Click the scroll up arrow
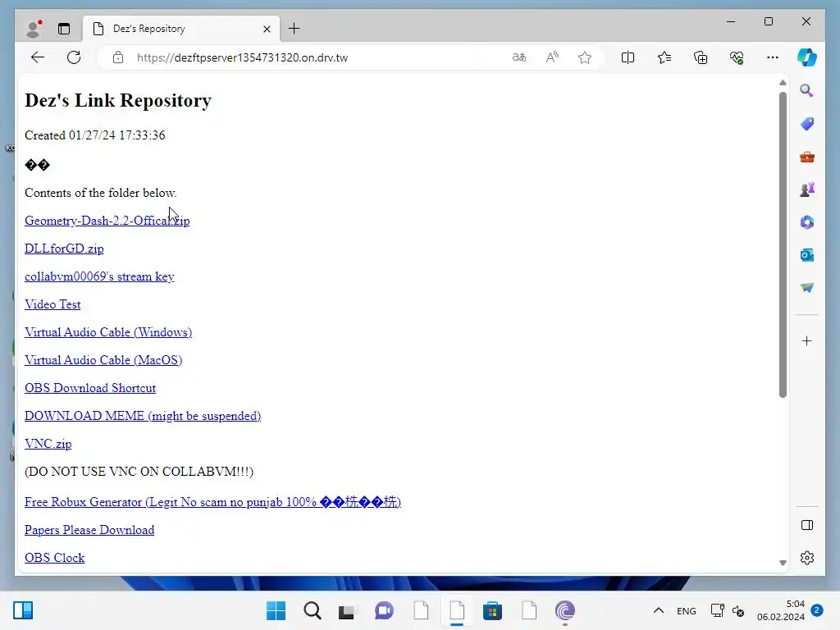The width and height of the screenshot is (840, 630). [x=783, y=83]
